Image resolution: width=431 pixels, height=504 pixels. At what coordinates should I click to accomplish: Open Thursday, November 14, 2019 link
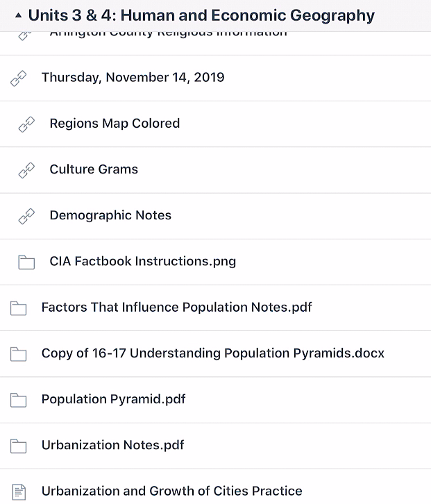coord(133,78)
